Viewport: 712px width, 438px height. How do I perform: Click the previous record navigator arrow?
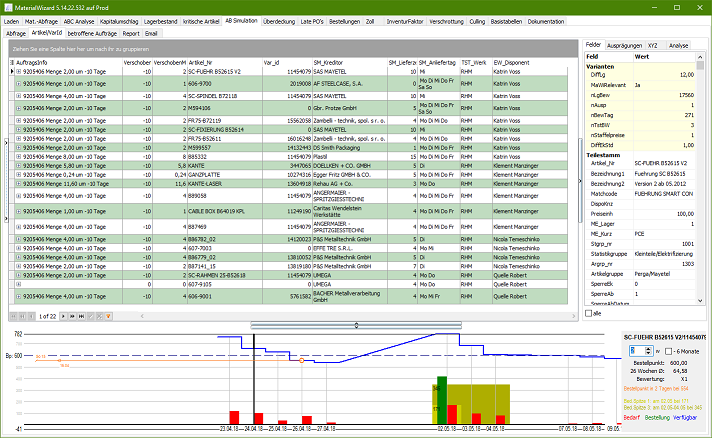pos(29,316)
